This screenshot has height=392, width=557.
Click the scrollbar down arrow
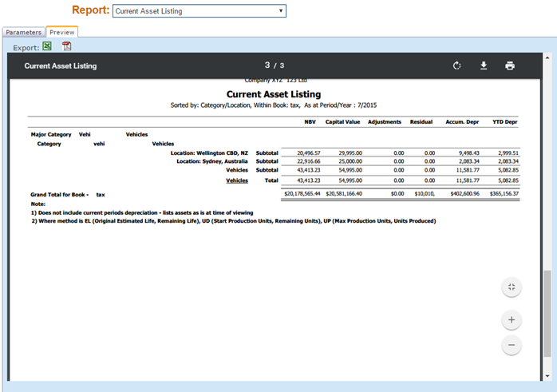click(x=547, y=376)
